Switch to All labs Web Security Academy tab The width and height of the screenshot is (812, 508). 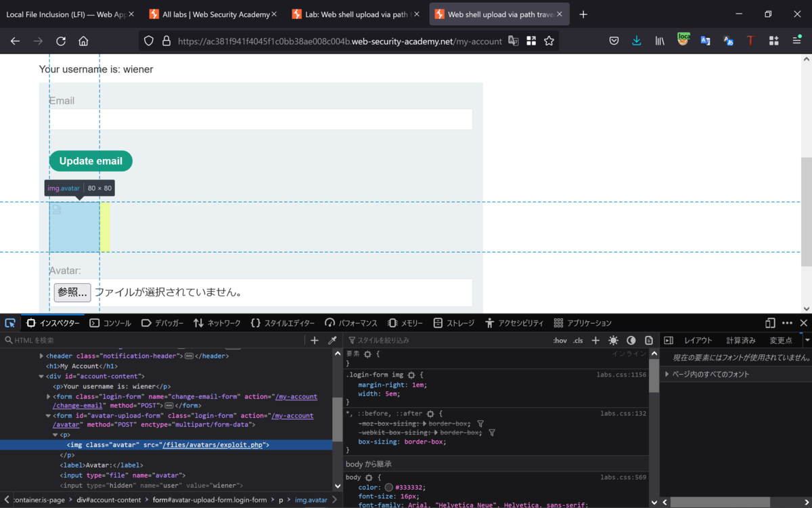pos(215,14)
